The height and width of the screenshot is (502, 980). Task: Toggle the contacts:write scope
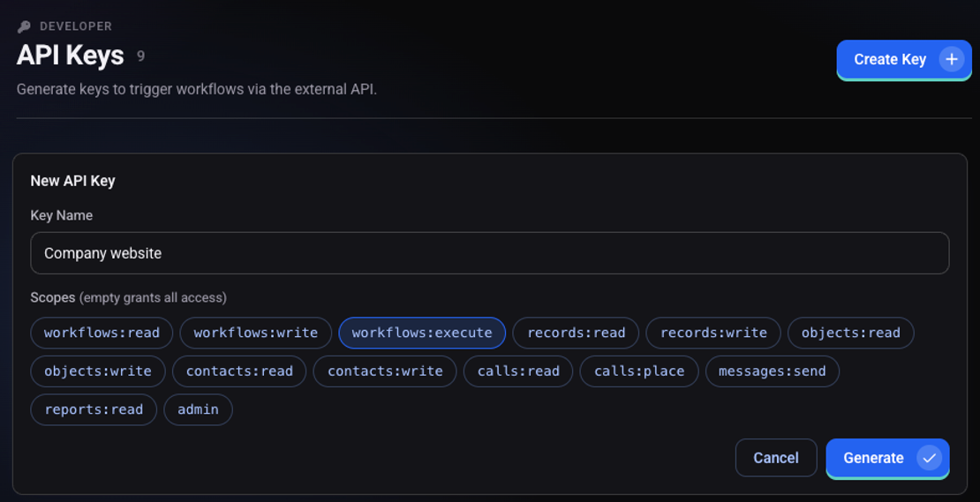tap(385, 371)
